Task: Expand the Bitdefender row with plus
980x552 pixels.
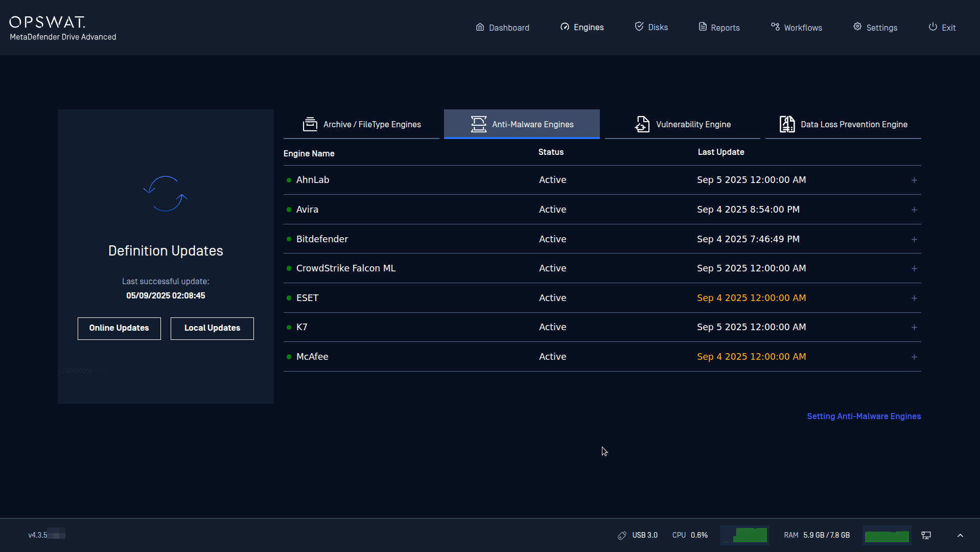Action: tap(914, 239)
